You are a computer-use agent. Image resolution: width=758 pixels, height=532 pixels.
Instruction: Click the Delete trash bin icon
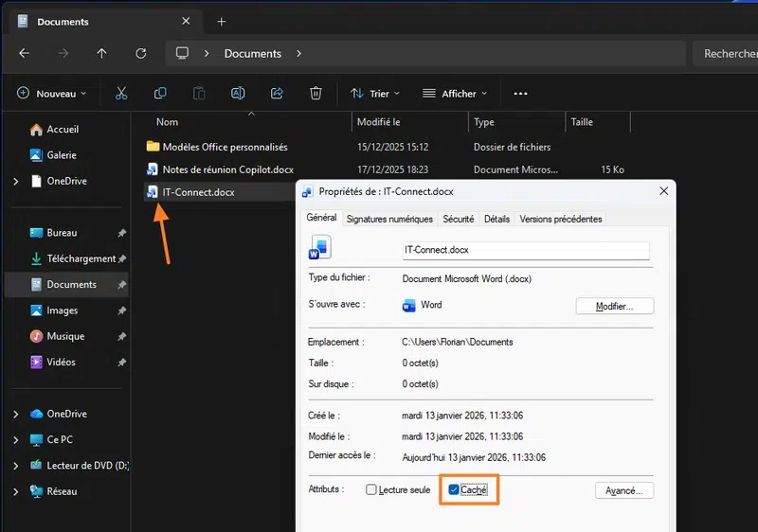click(x=316, y=93)
